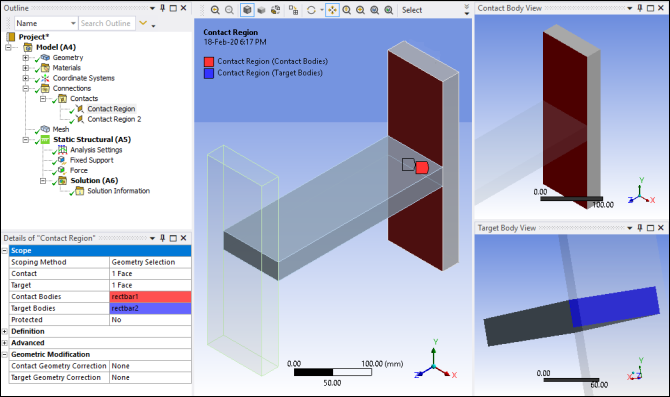
Task: Activate the pan tool icon
Action: click(332, 10)
